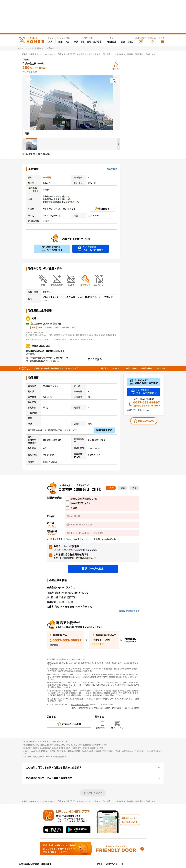Open ※評価について link

pos(53,48)
